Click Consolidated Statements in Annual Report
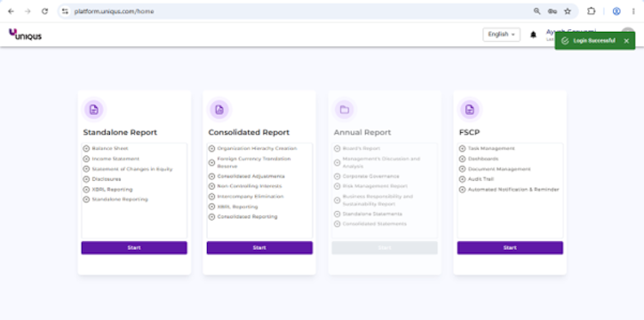This screenshot has height=320, width=644. (x=374, y=224)
